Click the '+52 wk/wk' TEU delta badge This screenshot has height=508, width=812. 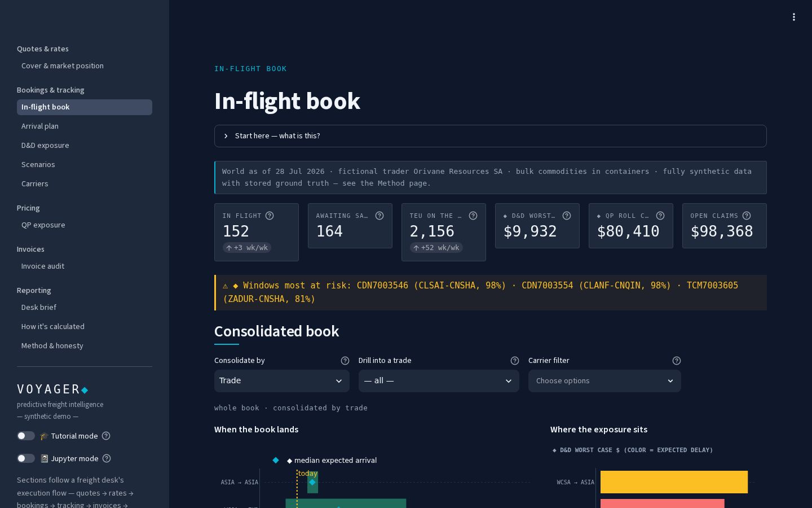(436, 248)
